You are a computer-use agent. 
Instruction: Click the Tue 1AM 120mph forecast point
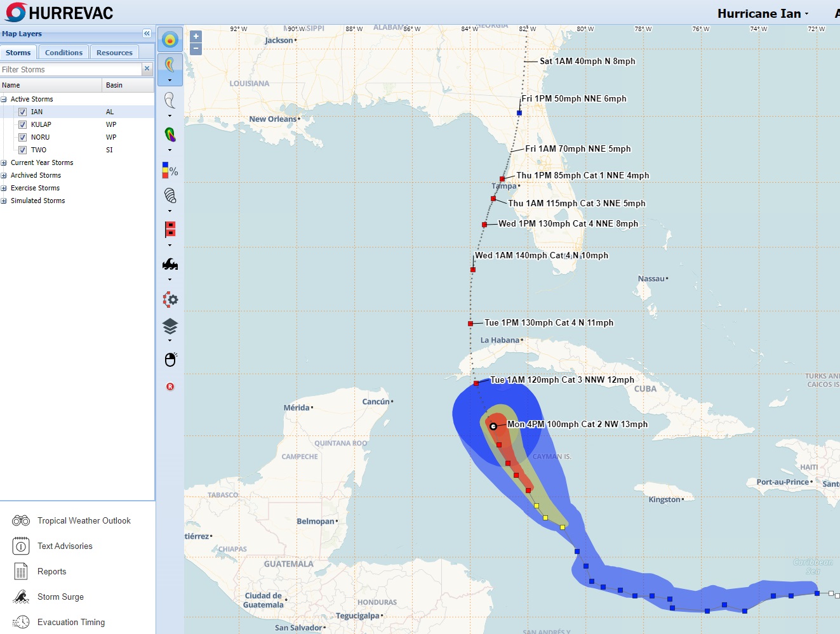point(476,383)
